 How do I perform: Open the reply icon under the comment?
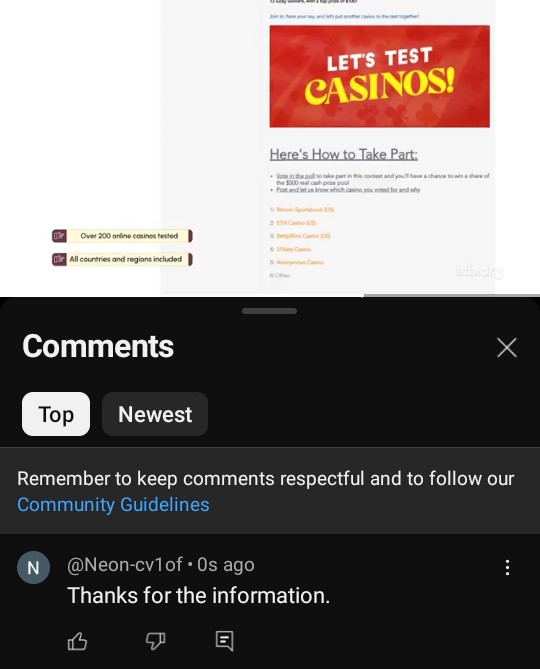pyautogui.click(x=225, y=641)
